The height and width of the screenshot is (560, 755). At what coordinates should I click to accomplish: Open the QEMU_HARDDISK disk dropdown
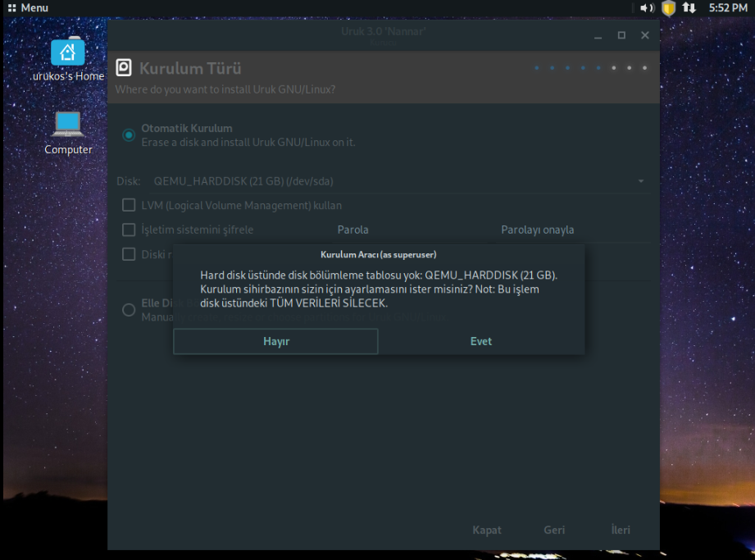pyautogui.click(x=399, y=181)
